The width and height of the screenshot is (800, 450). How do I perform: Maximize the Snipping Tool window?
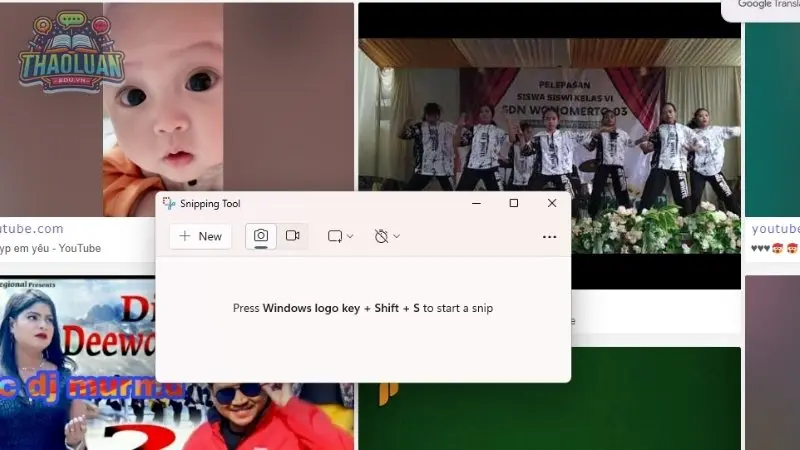click(514, 203)
